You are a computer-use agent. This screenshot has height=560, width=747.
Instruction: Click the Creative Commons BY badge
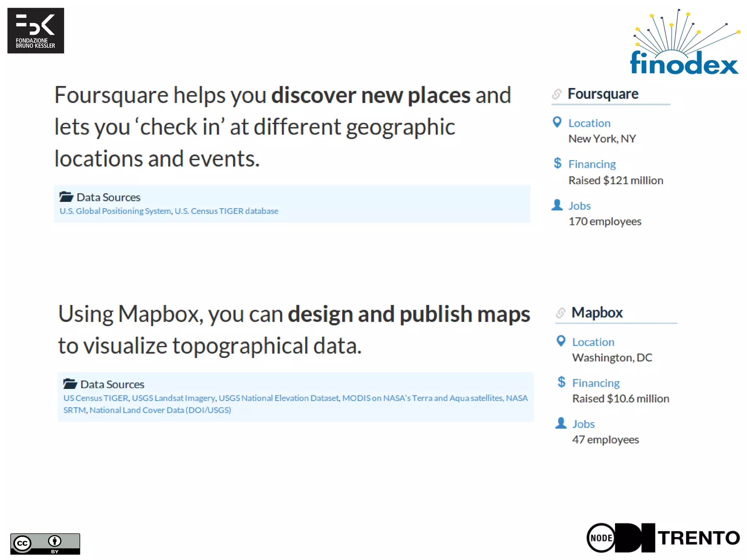pyautogui.click(x=45, y=544)
